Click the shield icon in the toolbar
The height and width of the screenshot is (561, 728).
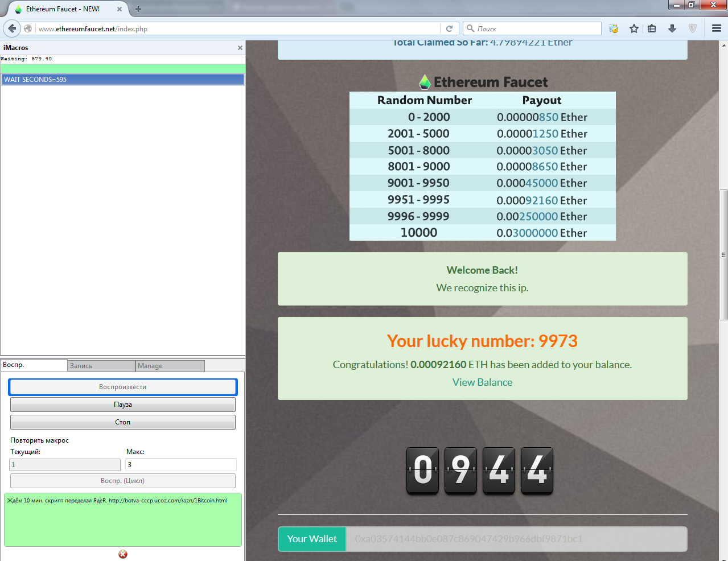tap(693, 28)
